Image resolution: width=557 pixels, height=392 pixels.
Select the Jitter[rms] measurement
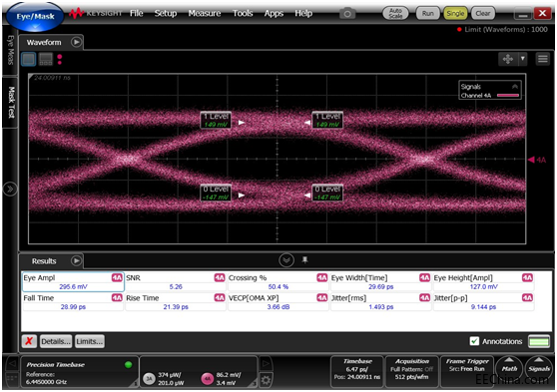380,302
